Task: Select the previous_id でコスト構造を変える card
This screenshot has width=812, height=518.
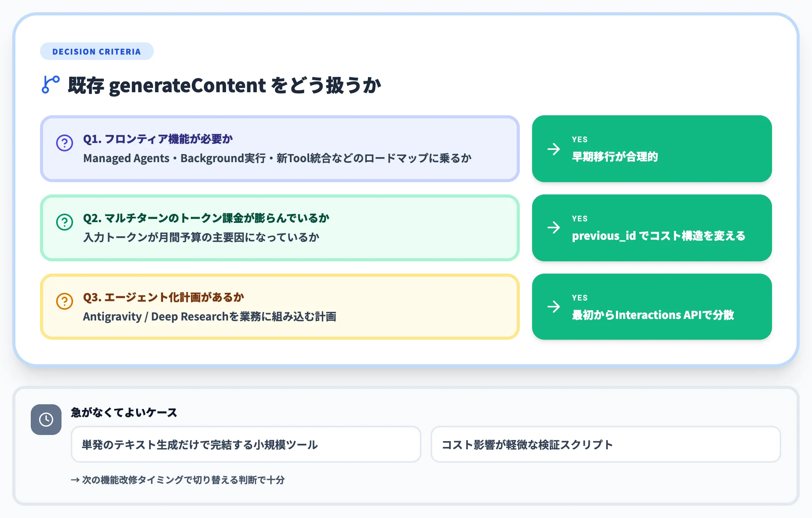Action: (652, 228)
